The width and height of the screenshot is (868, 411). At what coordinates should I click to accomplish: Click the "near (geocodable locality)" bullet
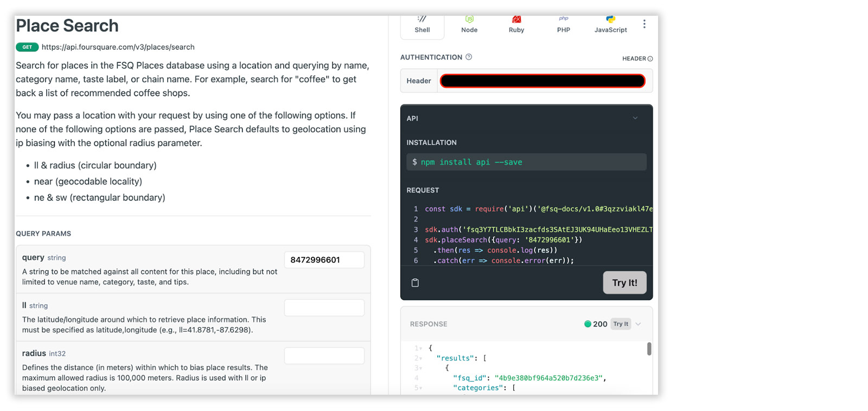[88, 182]
